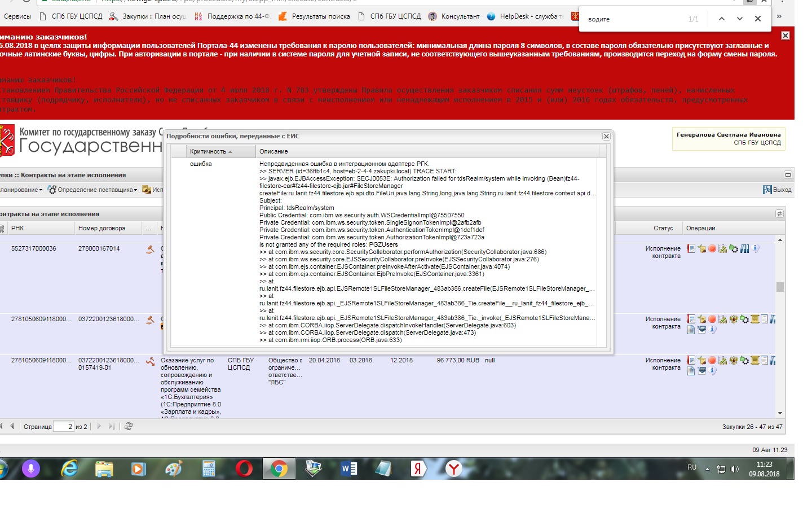The height and width of the screenshot is (508, 812).
Task: Close the browser find bar
Action: [x=758, y=19]
